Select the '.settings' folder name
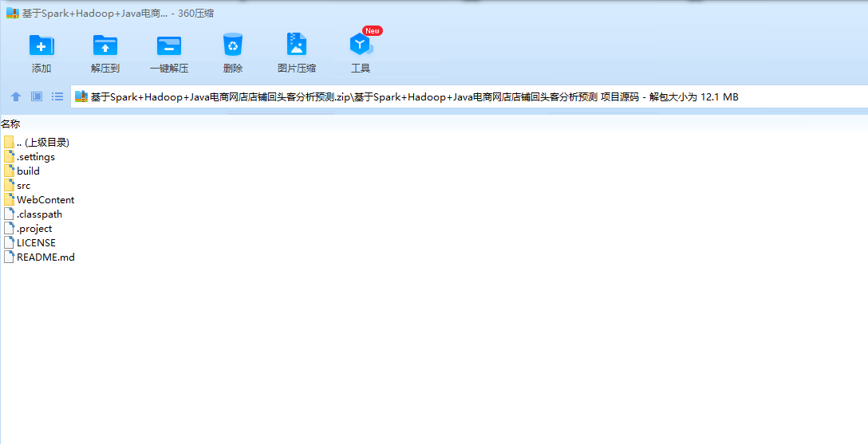The height and width of the screenshot is (444, 868). (x=36, y=156)
